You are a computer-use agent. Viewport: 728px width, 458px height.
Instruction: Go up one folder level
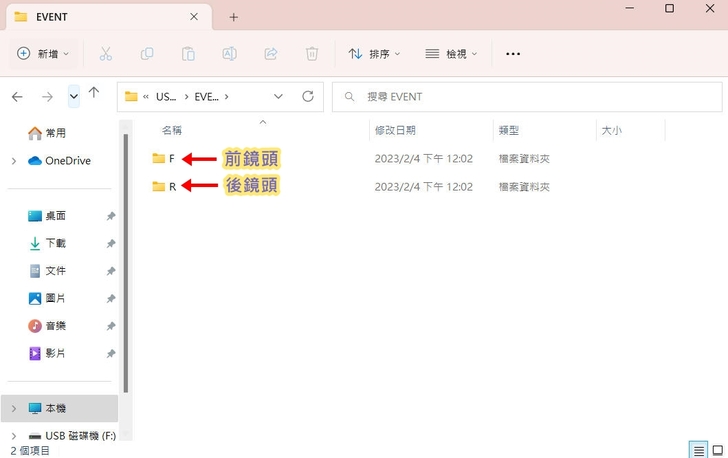coord(94,93)
